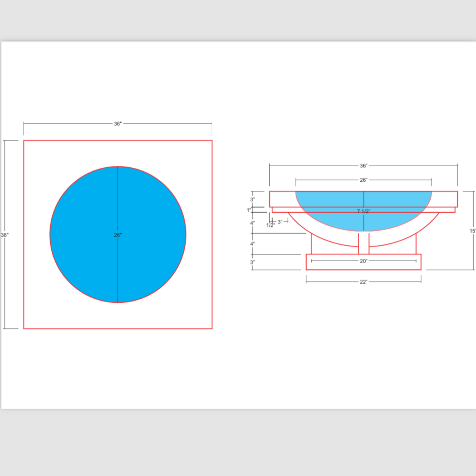Image resolution: width=476 pixels, height=476 pixels.
Task: Select the 22" label below the base
Action: [363, 282]
